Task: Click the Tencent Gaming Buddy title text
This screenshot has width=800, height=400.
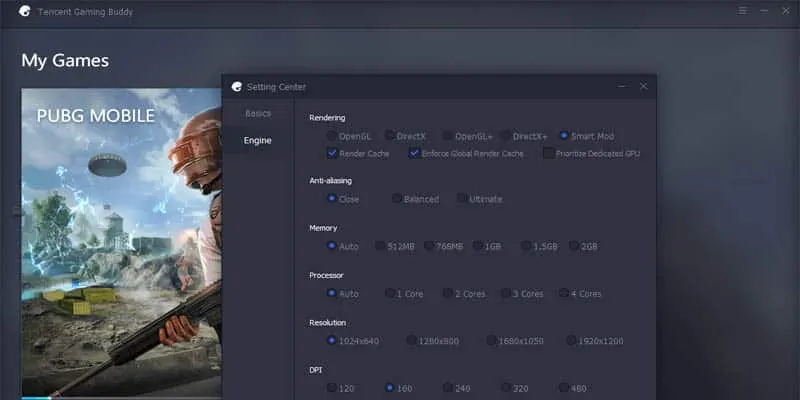Action: 85,12
